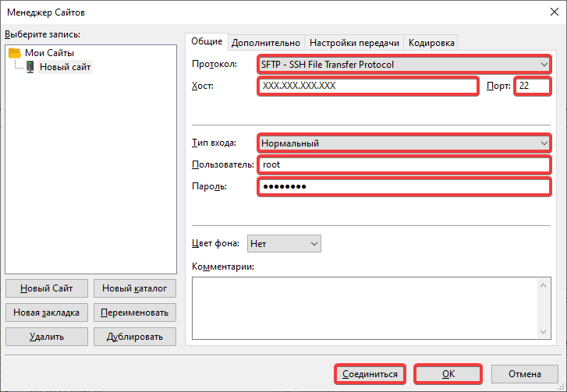This screenshot has height=392, width=567.
Task: Open the Настройки передачи tab
Action: click(x=354, y=43)
